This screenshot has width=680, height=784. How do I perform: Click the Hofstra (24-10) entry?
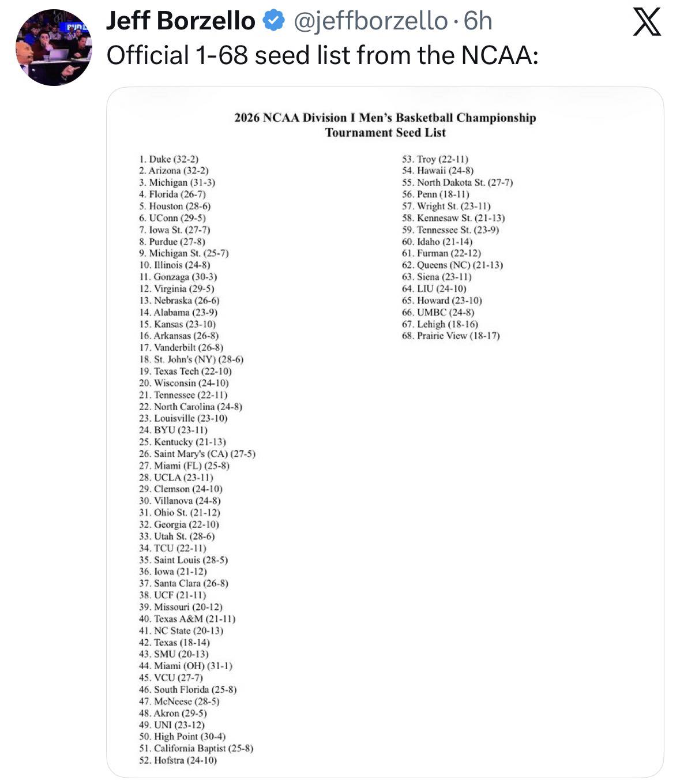[x=178, y=760]
